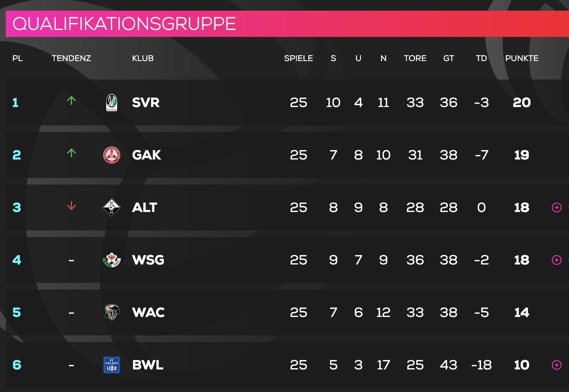Click the ALT diamond club crest
This screenshot has height=392, width=569.
tap(112, 207)
